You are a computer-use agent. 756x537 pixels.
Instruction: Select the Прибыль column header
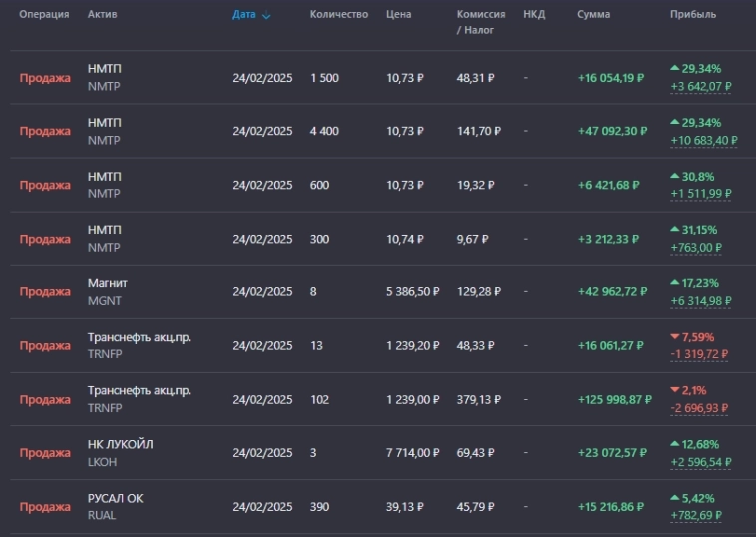click(x=693, y=15)
